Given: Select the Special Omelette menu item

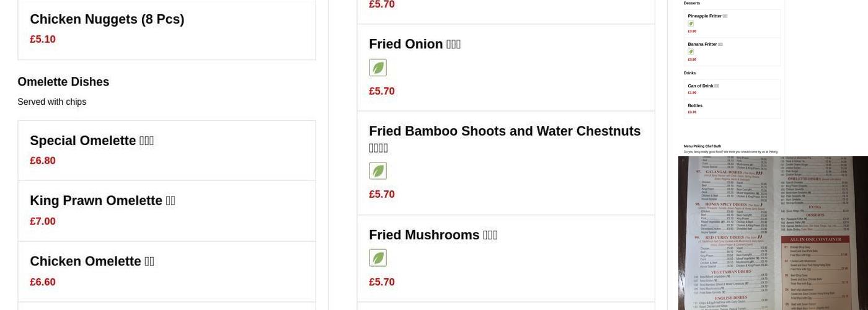Looking at the screenshot, I should pyautogui.click(x=91, y=141).
